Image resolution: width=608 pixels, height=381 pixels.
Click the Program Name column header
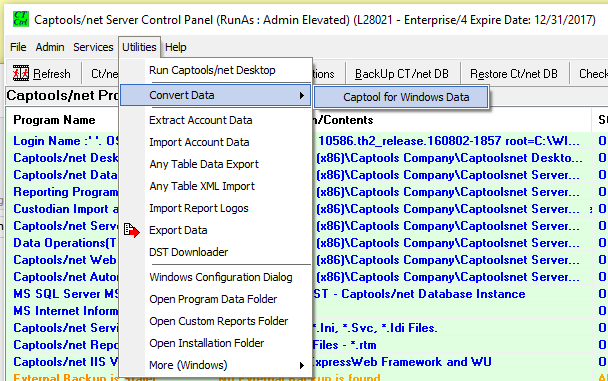[x=54, y=120]
